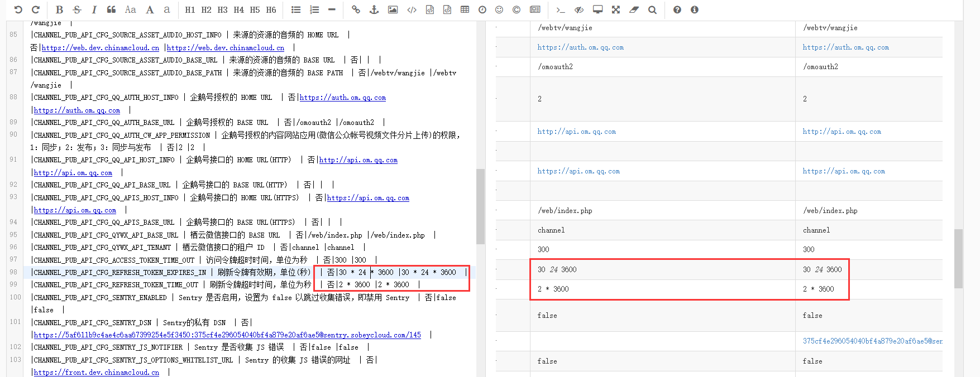Insert a table with the table icon
The width and height of the screenshot is (980, 377).
[465, 9]
